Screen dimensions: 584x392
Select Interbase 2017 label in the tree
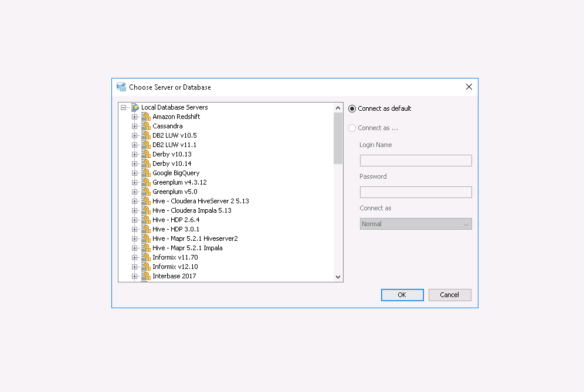[174, 276]
